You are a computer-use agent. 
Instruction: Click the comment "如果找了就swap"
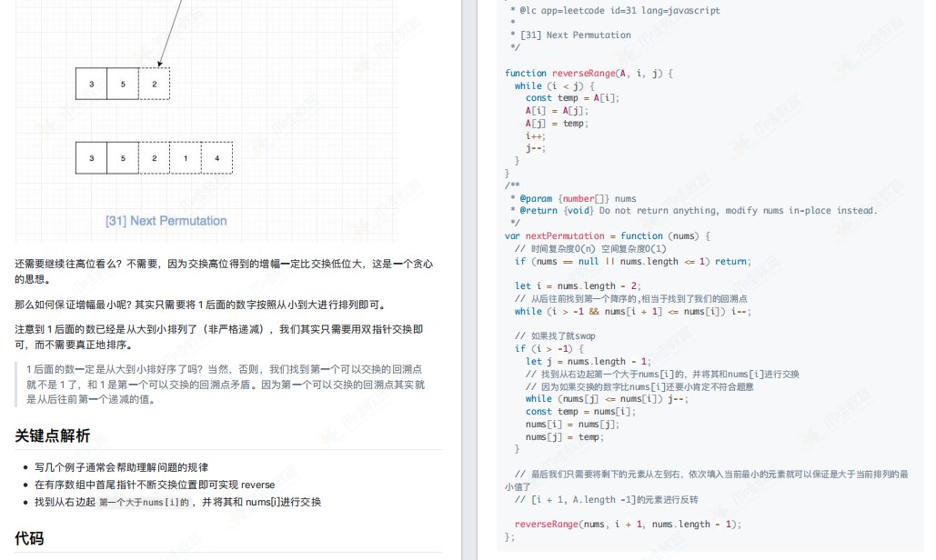[555, 335]
